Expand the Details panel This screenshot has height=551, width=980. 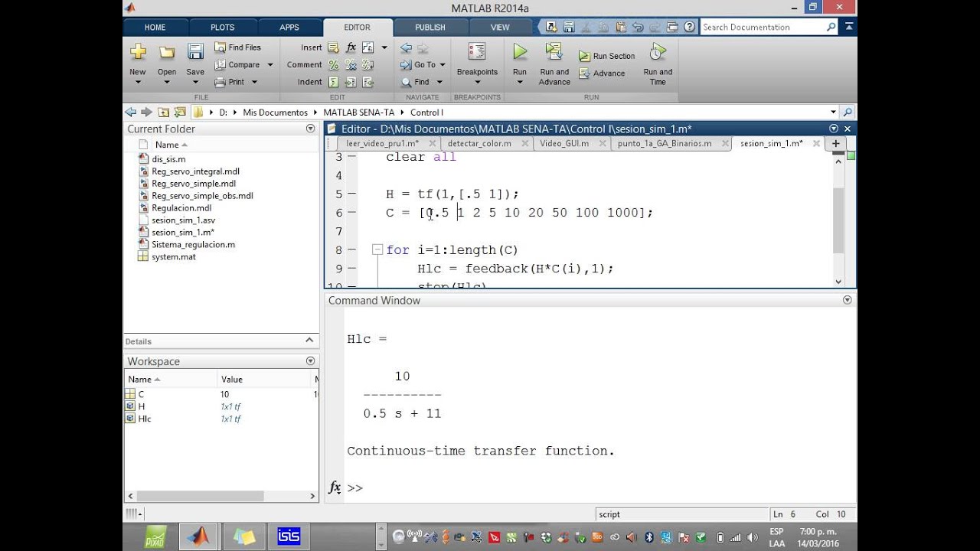pos(309,341)
